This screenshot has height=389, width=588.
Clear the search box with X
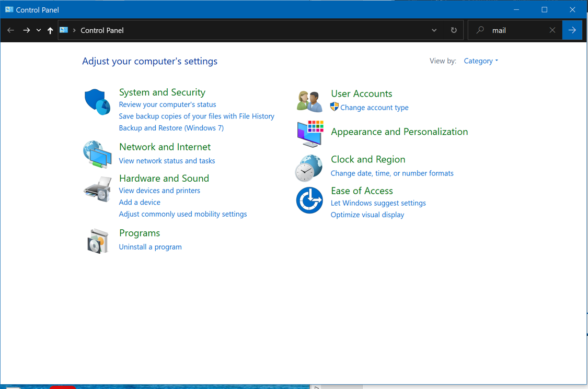[552, 30]
